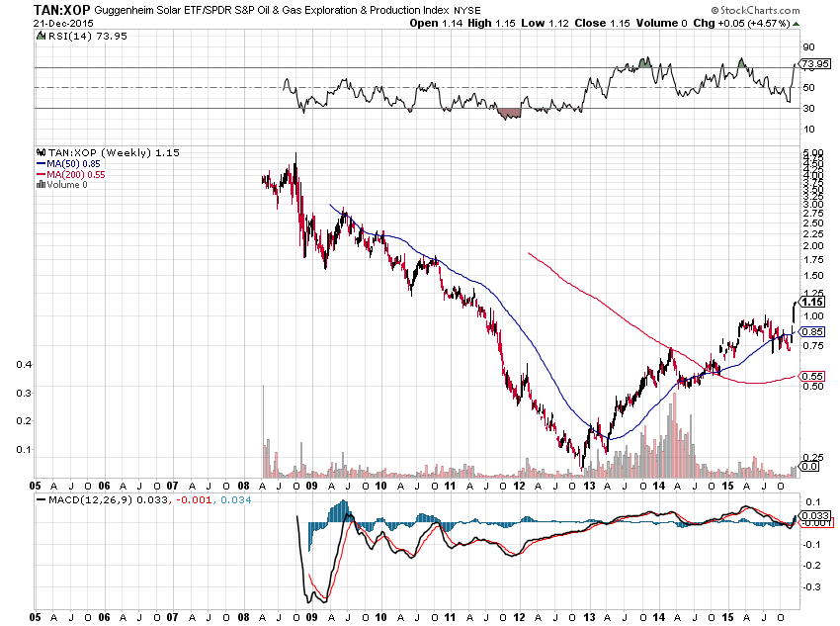The height and width of the screenshot is (626, 840).
Task: Click the 14 year label under the MACD panel
Action: pos(658,617)
